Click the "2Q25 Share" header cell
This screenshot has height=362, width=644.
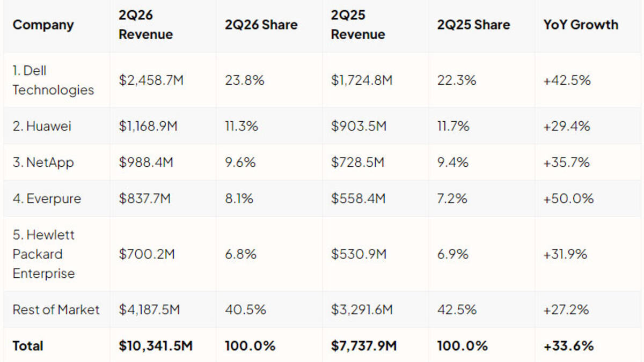coord(473,25)
